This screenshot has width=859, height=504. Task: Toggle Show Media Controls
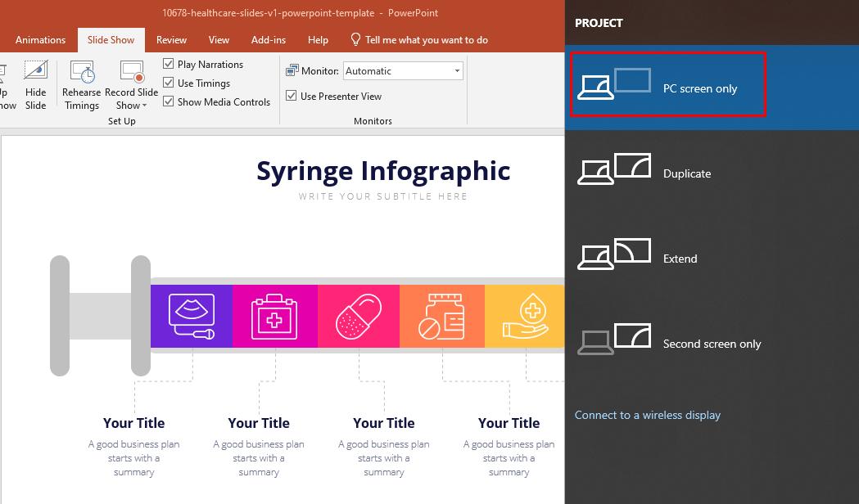168,101
